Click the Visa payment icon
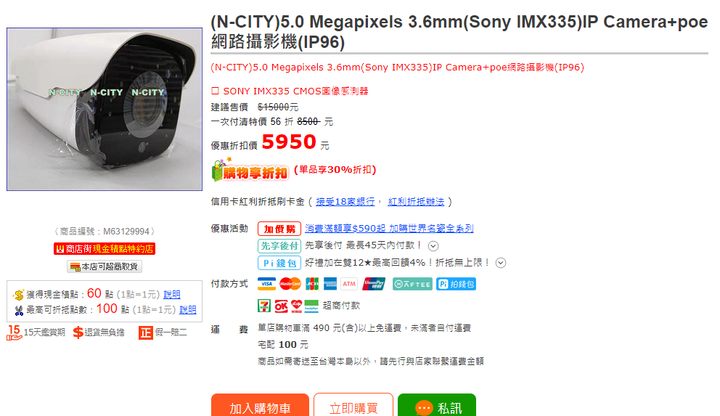Screen dimensions: 720x416 click(266, 284)
